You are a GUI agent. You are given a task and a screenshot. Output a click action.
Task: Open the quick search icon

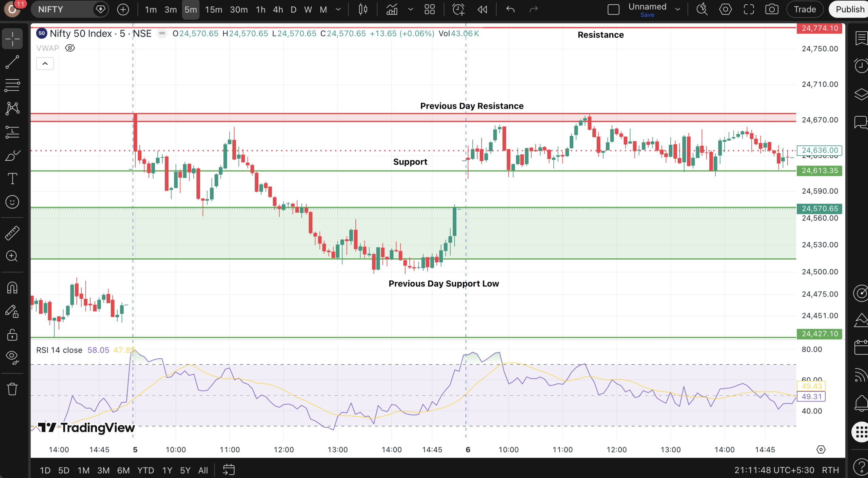[x=702, y=9]
